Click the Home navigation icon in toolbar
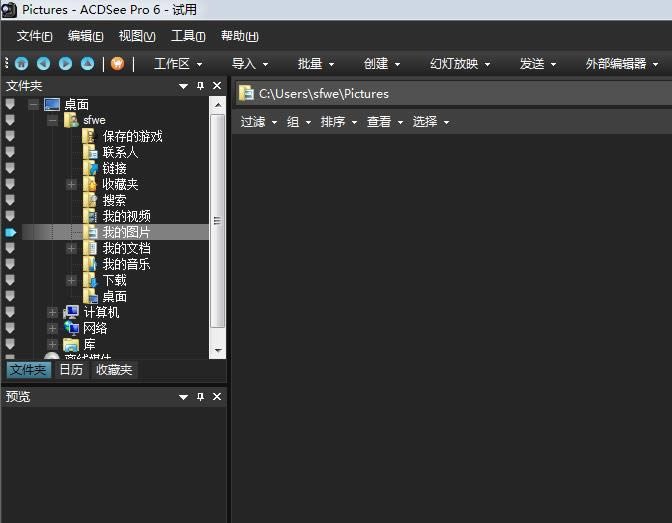672x523 pixels. [21, 64]
